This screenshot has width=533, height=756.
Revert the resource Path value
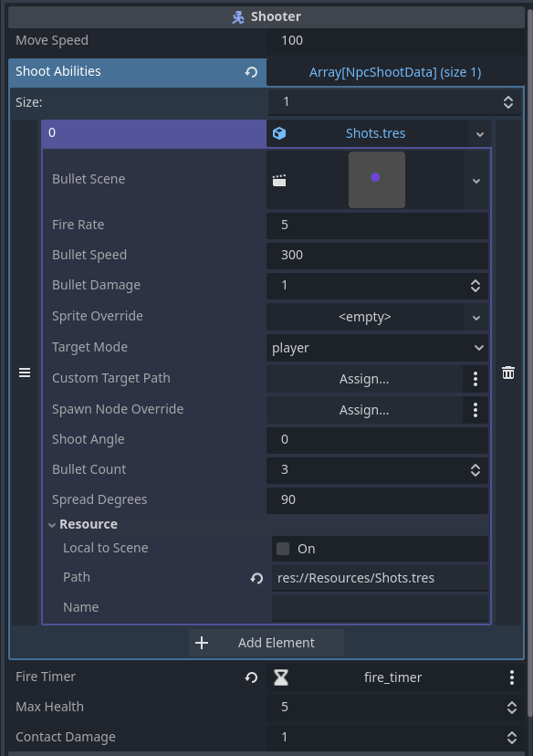pyautogui.click(x=256, y=578)
